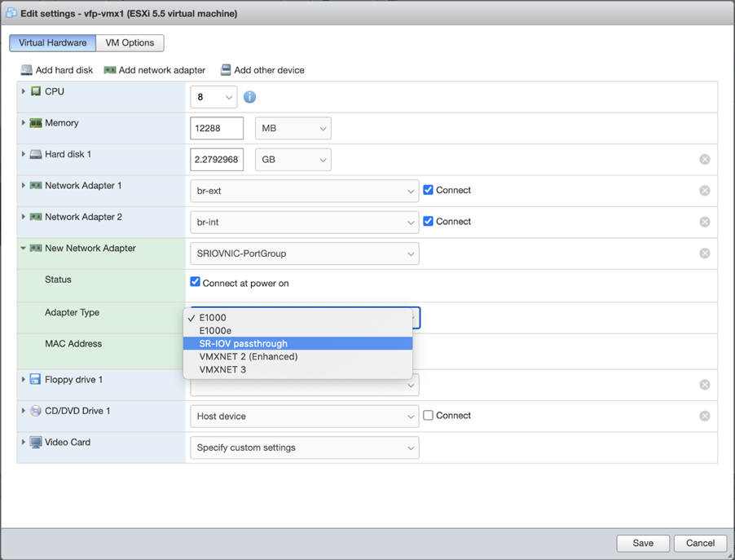735x560 pixels.
Task: Uncheck Connect for Network Adapter 1
Action: pos(429,190)
